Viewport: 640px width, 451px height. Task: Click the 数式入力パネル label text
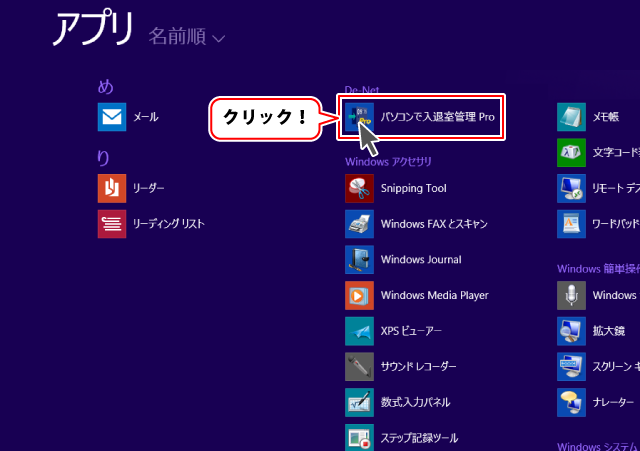(416, 402)
